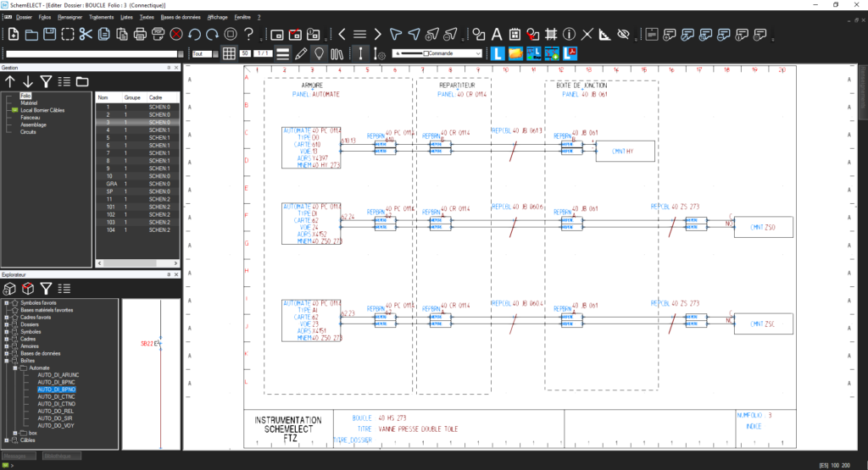868x470 pixels.
Task: Toggle the grid display button
Action: [x=229, y=54]
